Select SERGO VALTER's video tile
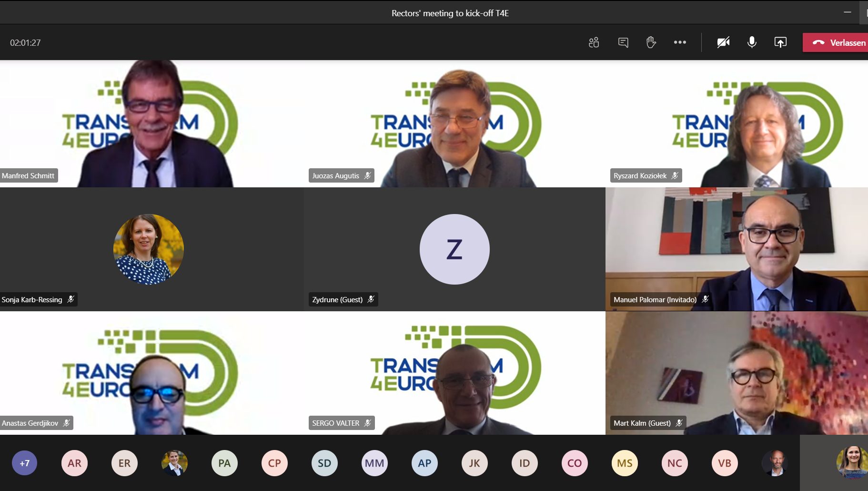Viewport: 868px width, 491px height. click(x=454, y=373)
